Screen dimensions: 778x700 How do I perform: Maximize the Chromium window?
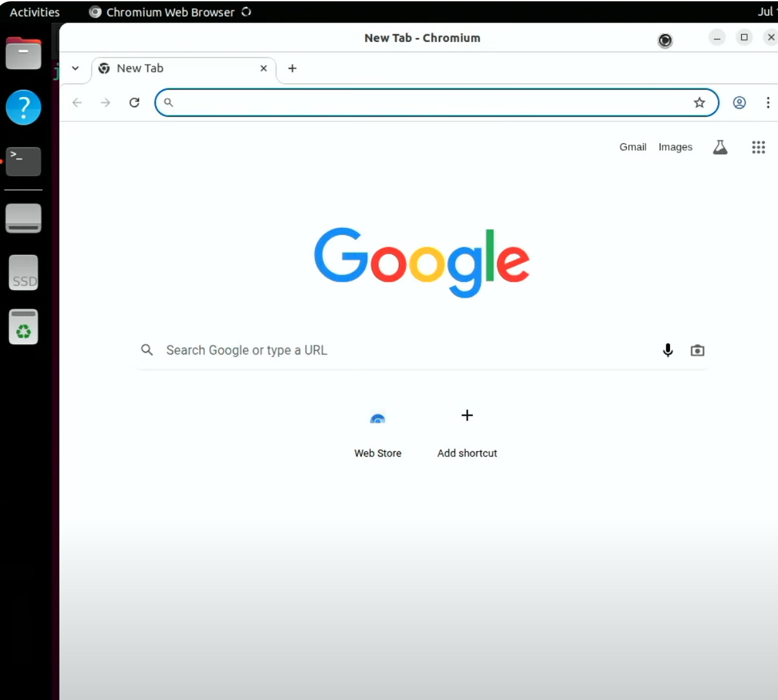pos(744,38)
